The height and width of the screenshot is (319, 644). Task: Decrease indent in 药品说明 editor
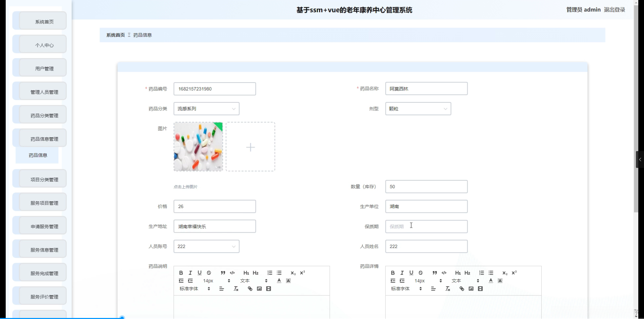pyautogui.click(x=181, y=281)
